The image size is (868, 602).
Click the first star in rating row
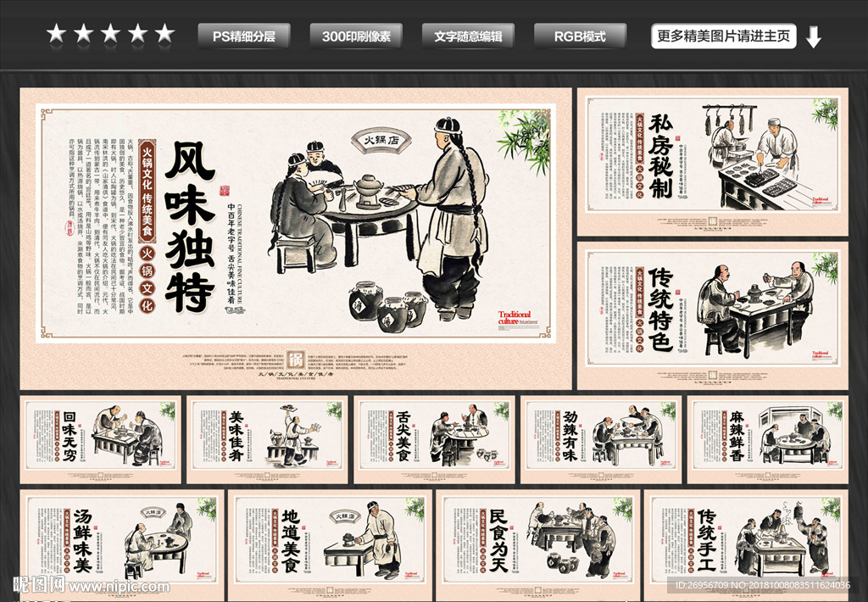57,34
